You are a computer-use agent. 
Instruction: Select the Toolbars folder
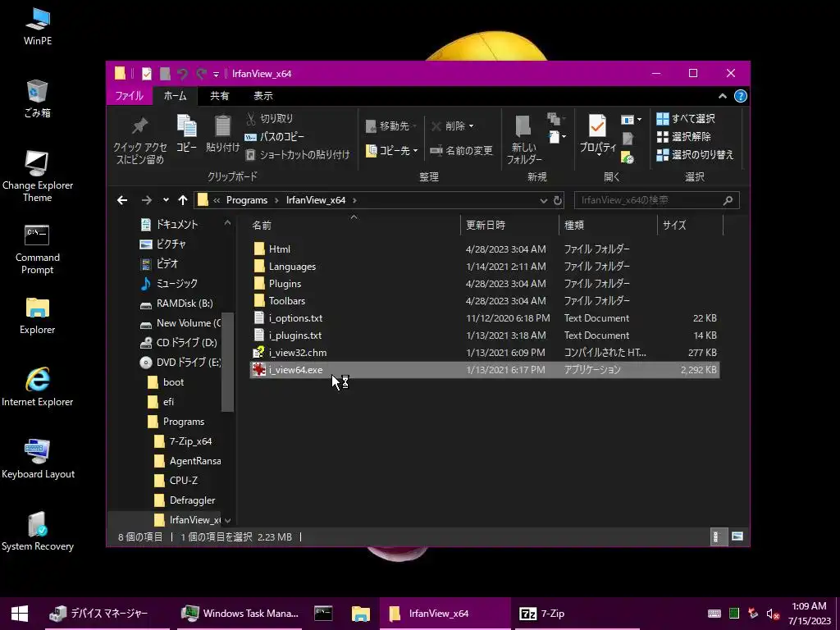[x=484, y=300]
